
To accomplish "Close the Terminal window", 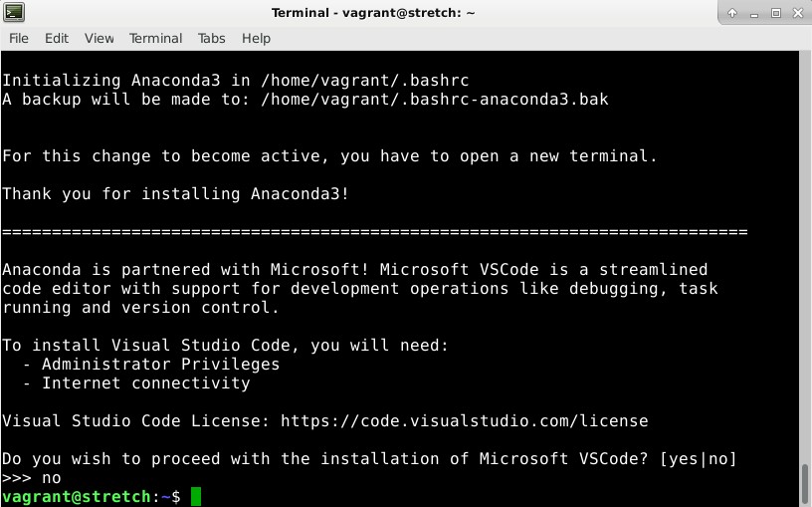I will click(798, 13).
